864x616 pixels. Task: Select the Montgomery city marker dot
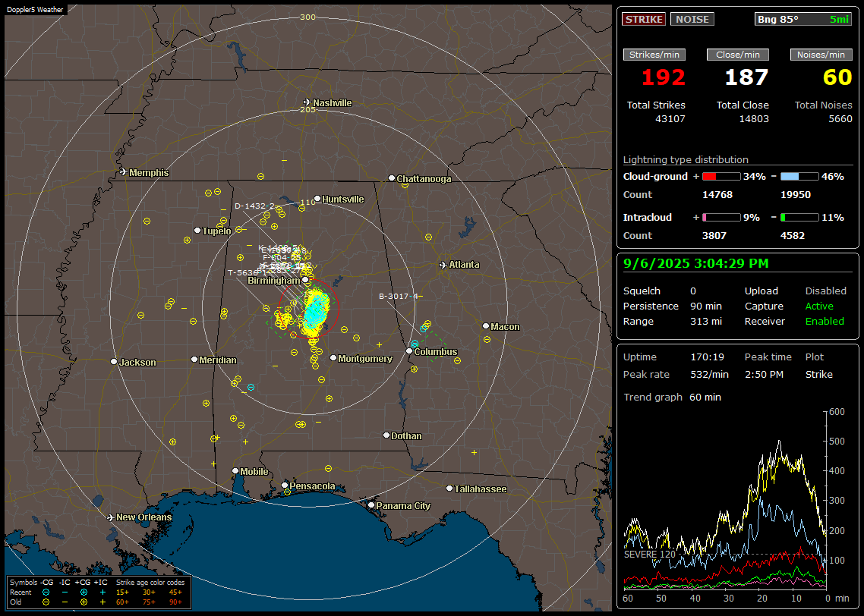click(x=333, y=358)
